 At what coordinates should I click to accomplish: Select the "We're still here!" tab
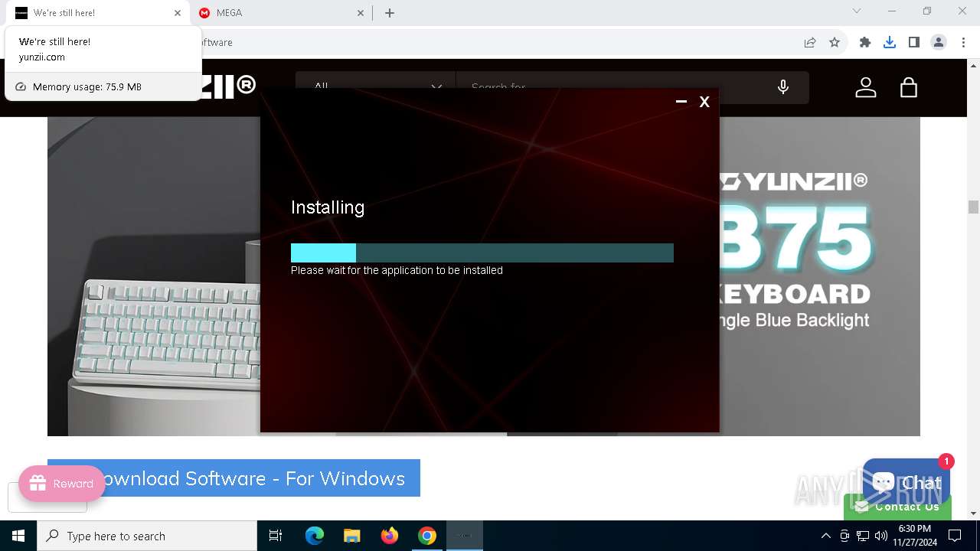tap(98, 13)
